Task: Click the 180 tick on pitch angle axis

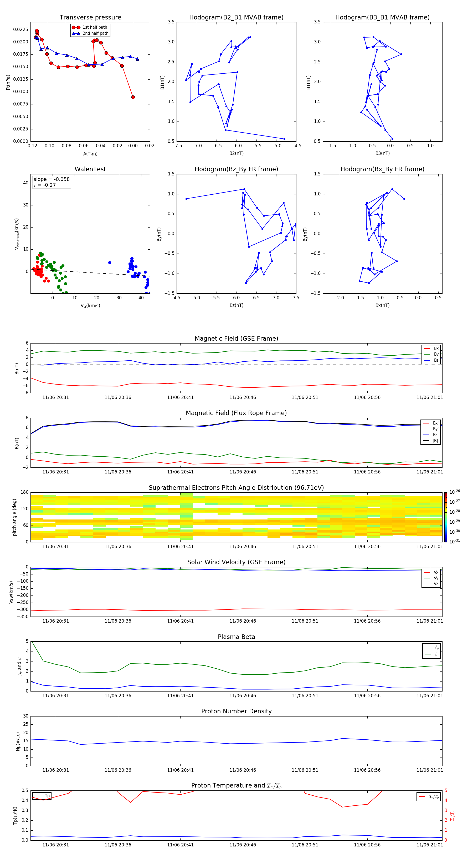Action: [25, 492]
